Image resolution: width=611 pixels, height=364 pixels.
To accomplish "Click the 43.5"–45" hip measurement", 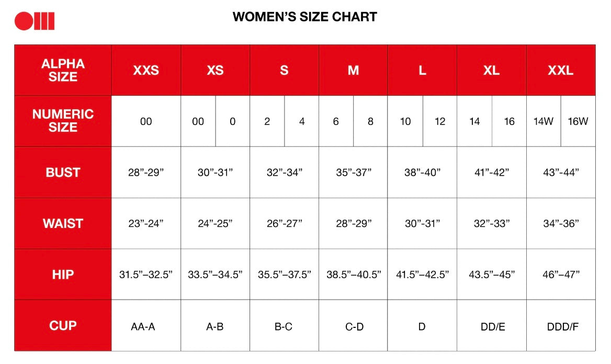I will coord(491,275).
